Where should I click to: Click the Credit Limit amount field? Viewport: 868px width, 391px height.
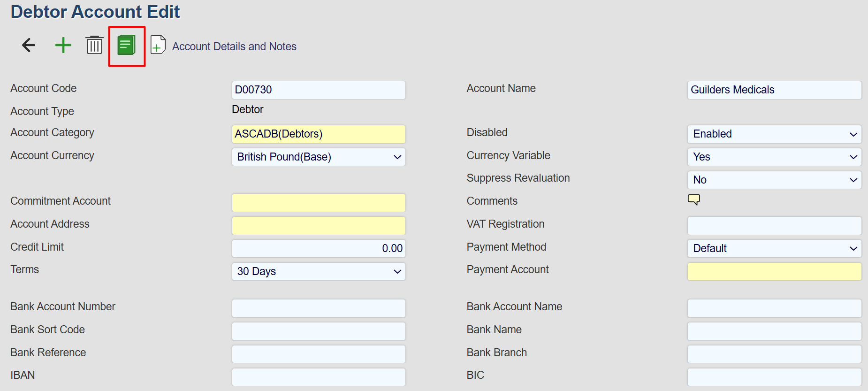(x=319, y=248)
